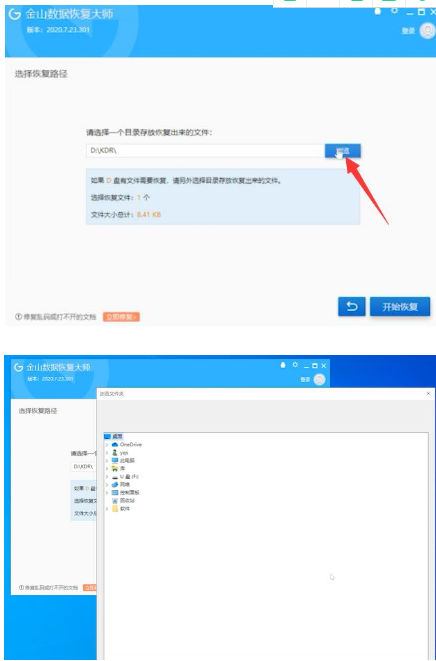Expand the 此电脑 This PC node
This screenshot has width=436, height=661.
107,461
